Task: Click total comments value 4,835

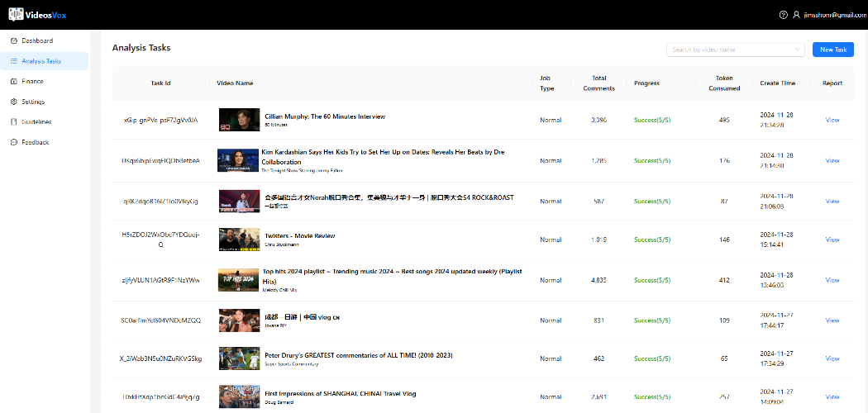Action: click(599, 280)
